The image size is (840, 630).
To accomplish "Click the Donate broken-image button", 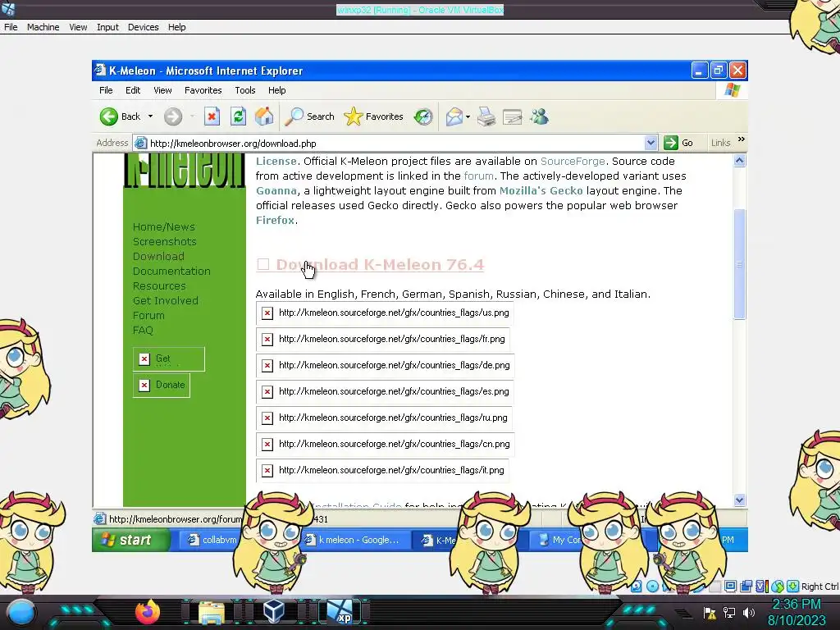I will click(162, 385).
